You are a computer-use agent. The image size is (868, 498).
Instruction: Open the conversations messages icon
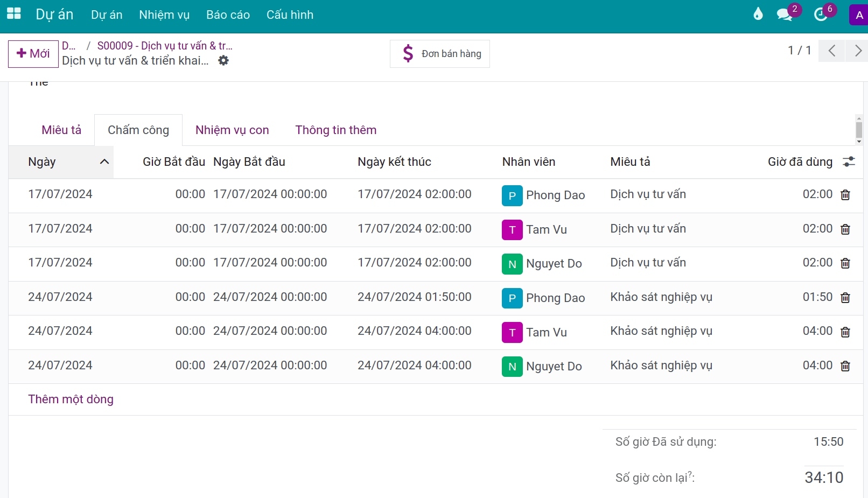click(x=785, y=15)
